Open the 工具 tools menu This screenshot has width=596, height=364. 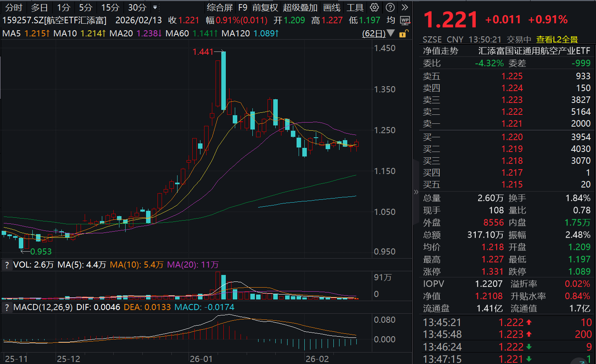click(x=355, y=7)
